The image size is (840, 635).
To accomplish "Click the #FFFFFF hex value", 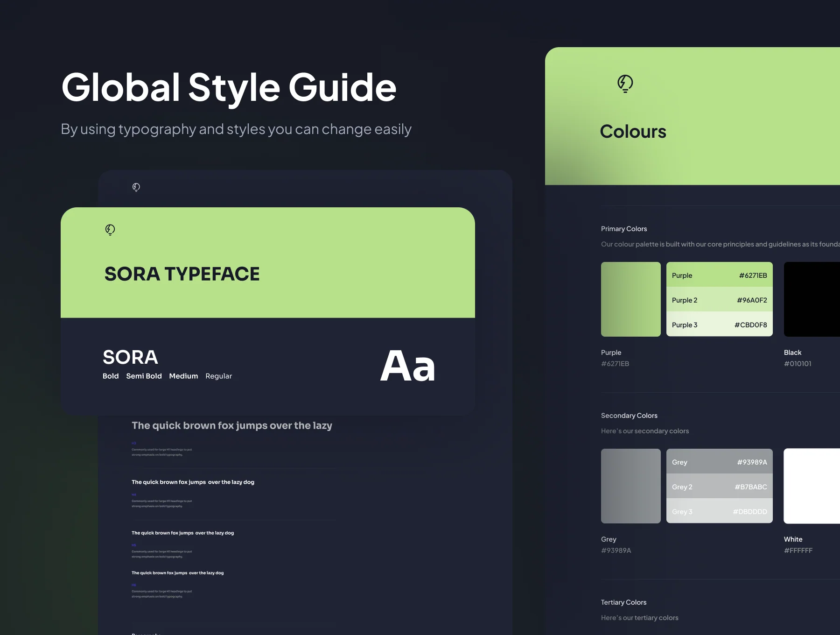I will point(798,550).
